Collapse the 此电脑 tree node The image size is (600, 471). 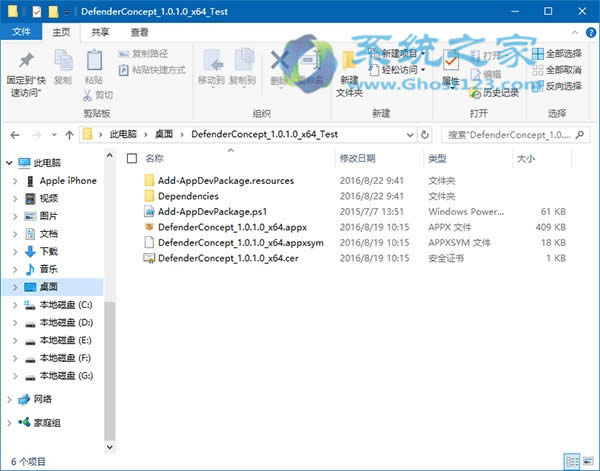pos(8,162)
